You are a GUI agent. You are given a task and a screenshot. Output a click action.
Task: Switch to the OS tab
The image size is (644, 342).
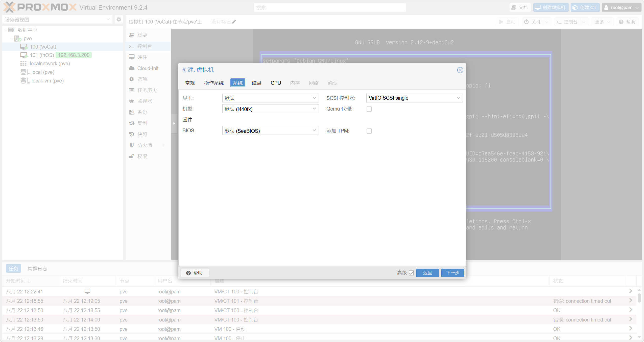(x=214, y=83)
